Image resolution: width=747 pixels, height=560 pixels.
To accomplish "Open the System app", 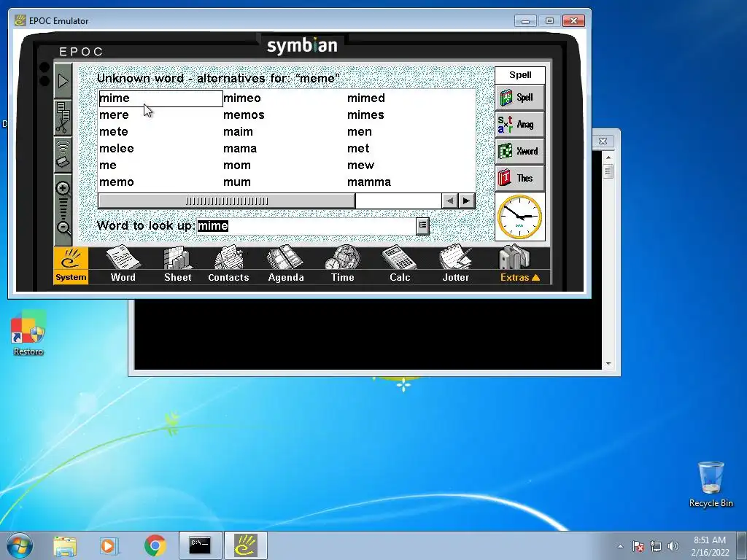I will click(71, 265).
